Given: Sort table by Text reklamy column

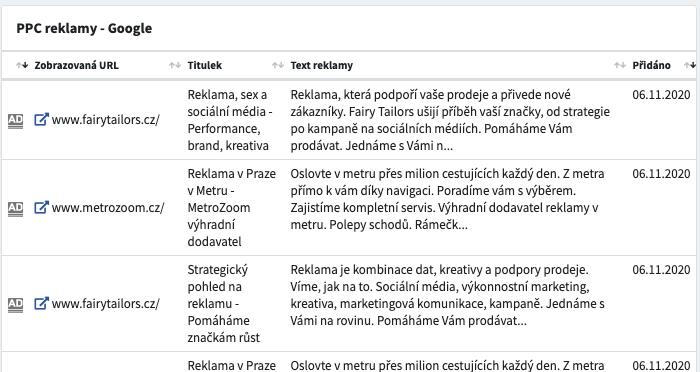Looking at the screenshot, I should tap(321, 65).
